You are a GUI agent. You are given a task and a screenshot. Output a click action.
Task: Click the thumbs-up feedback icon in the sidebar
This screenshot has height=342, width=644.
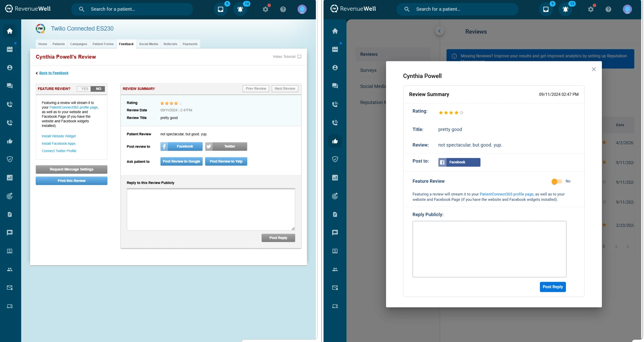point(9,141)
